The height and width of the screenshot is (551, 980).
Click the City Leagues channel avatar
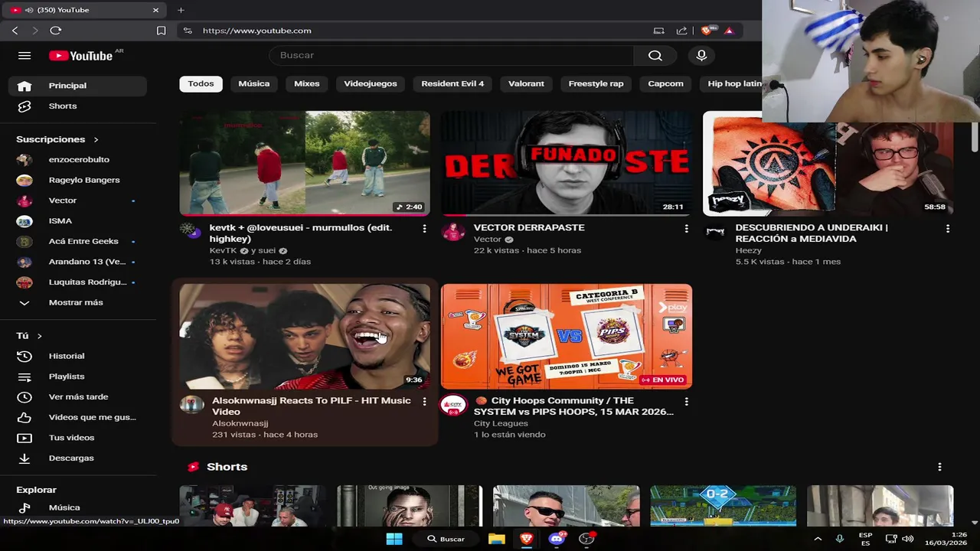pyautogui.click(x=453, y=405)
